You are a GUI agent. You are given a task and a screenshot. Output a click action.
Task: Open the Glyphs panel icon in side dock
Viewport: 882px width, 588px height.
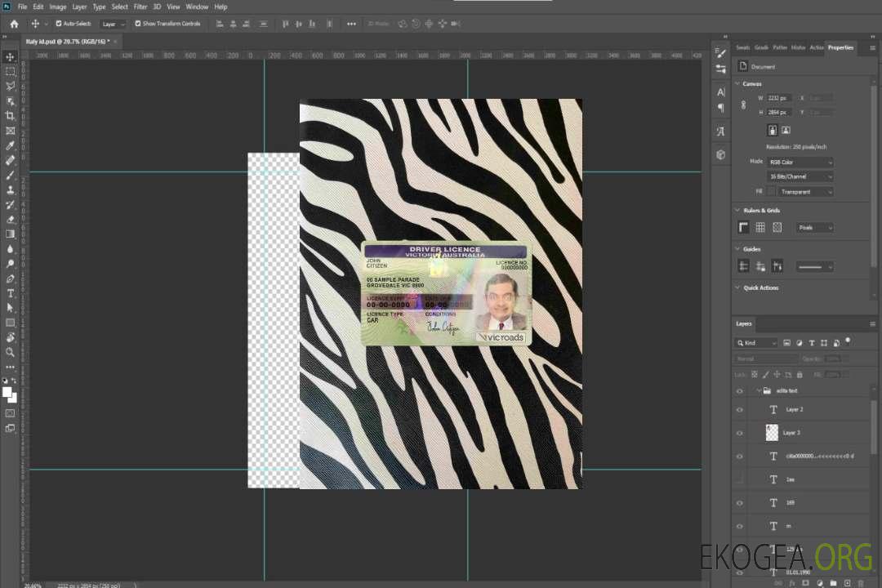point(720,131)
